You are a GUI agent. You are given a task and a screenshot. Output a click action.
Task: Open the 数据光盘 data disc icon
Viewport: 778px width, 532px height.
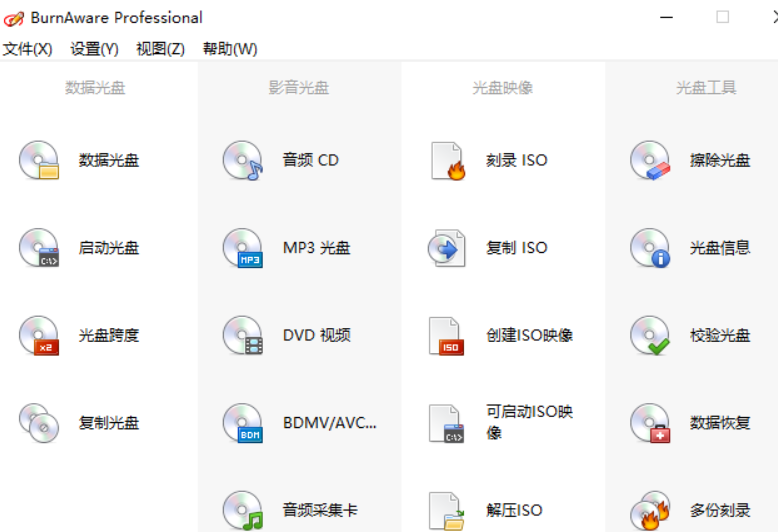[x=39, y=160]
